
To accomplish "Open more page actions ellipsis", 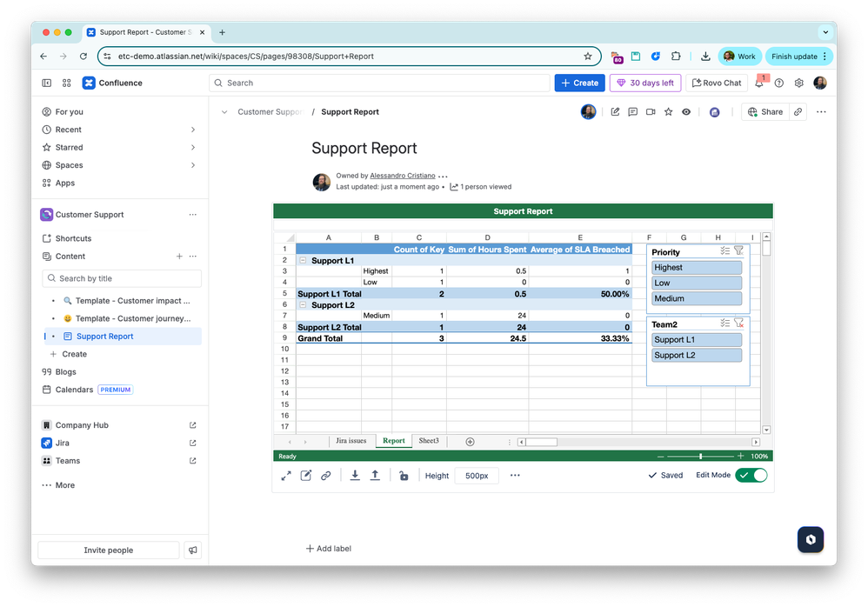I will click(821, 112).
